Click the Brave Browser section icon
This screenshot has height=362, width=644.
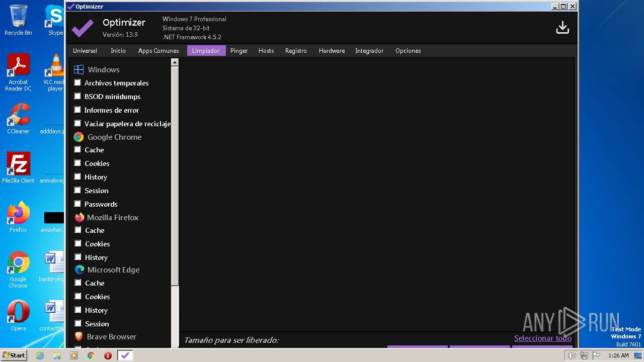click(x=79, y=336)
